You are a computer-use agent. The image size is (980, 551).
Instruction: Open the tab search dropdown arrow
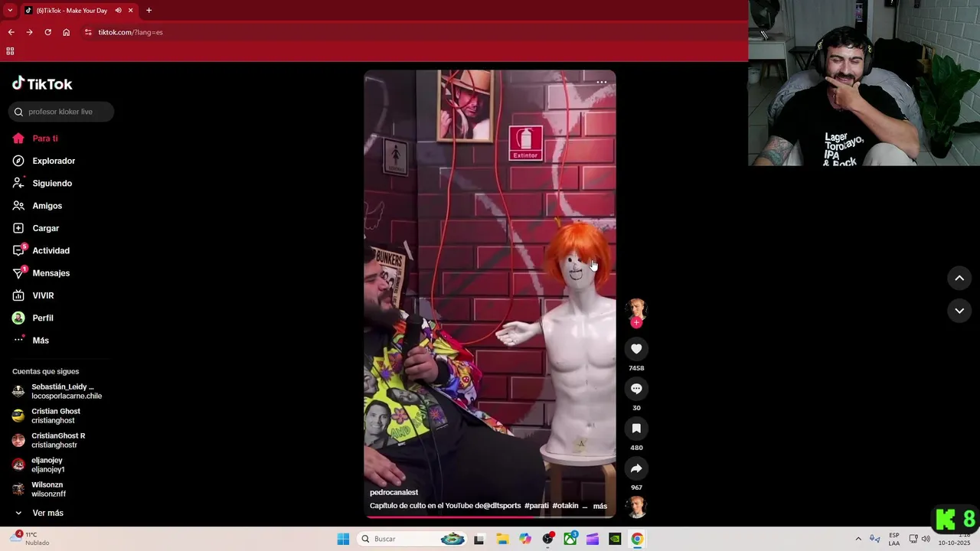10,10
